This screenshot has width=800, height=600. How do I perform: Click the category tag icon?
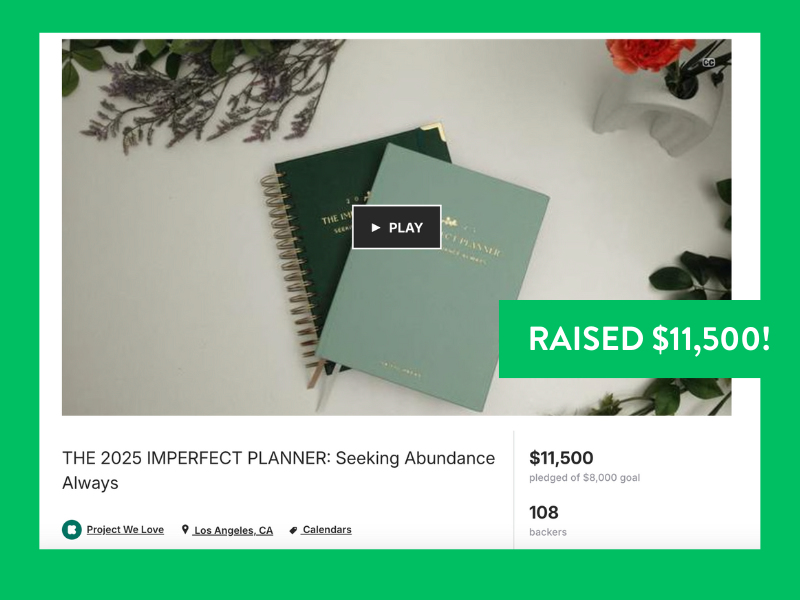pos(293,530)
